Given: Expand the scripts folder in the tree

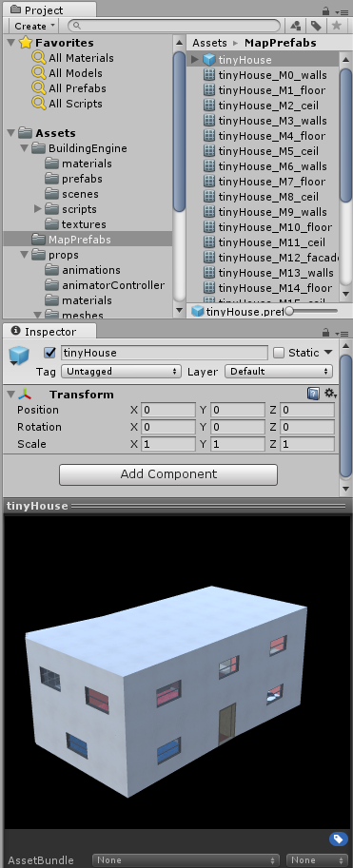Looking at the screenshot, I should (38, 209).
